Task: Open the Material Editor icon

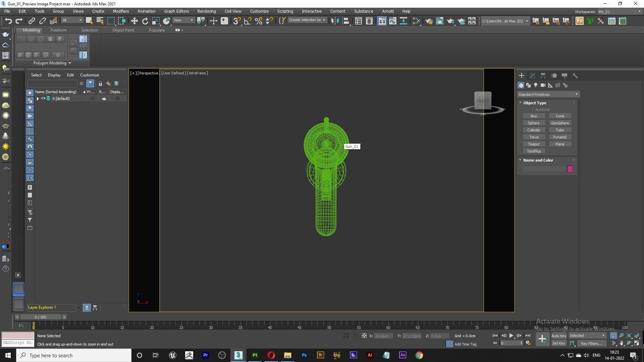Action: pyautogui.click(x=416, y=21)
